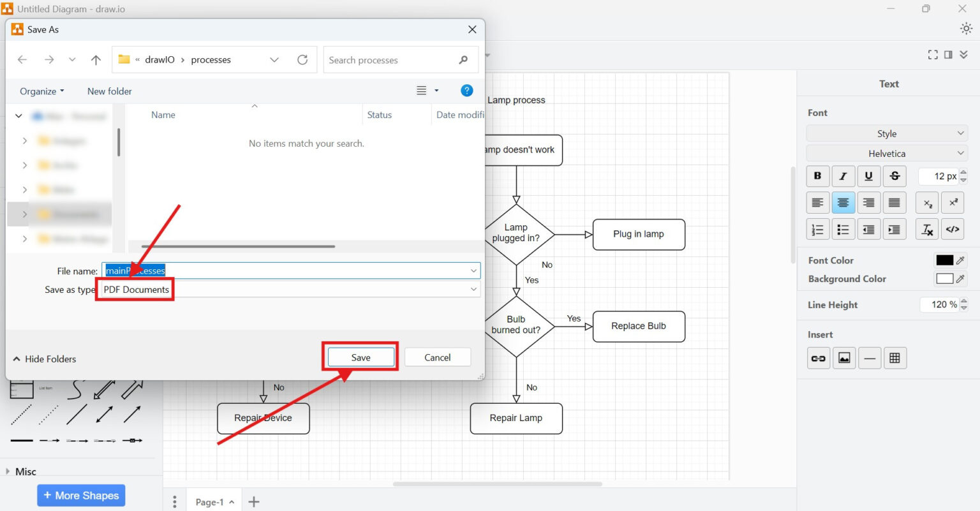Click the Save button
This screenshot has height=511, width=980.
[360, 357]
